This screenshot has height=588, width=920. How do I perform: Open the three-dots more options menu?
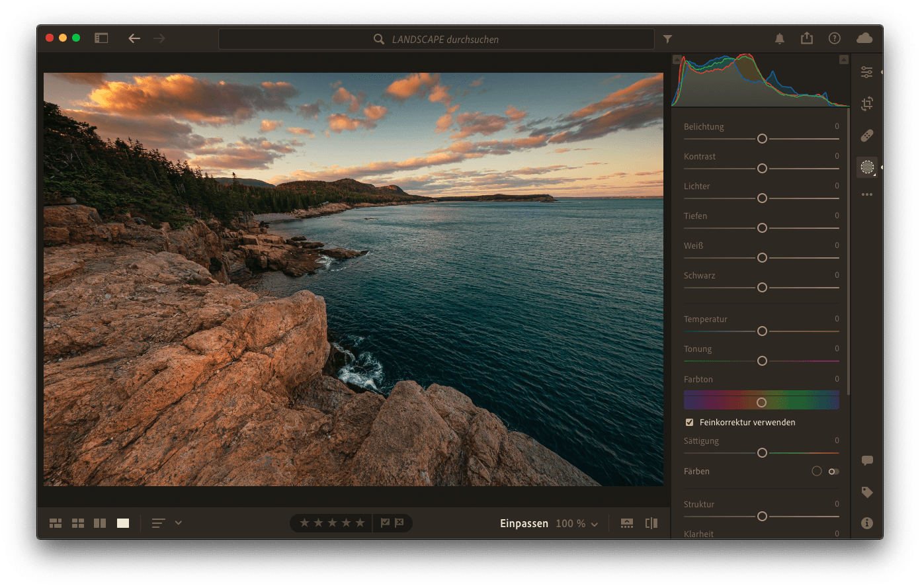(866, 194)
